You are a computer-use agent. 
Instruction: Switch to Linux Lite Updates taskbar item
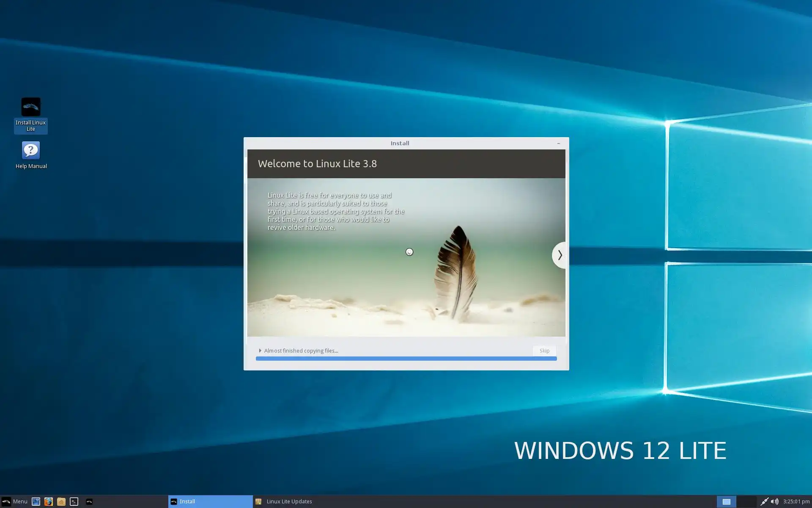[x=289, y=502]
